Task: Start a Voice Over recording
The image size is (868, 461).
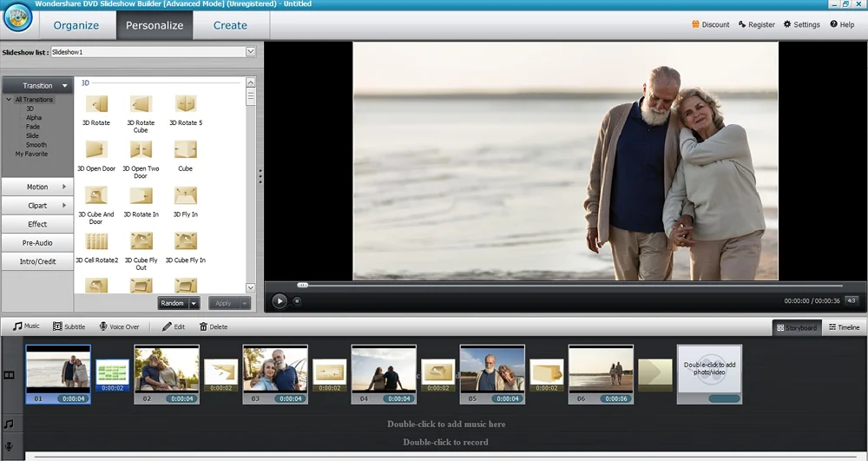Action: [x=119, y=327]
